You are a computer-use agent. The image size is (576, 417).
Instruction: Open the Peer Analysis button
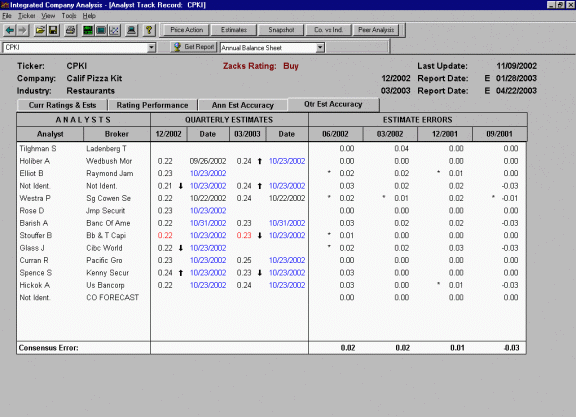[x=376, y=30]
